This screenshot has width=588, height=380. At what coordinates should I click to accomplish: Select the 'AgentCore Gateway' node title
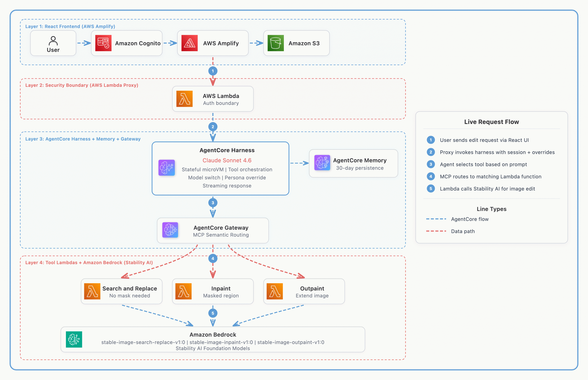[x=221, y=228]
